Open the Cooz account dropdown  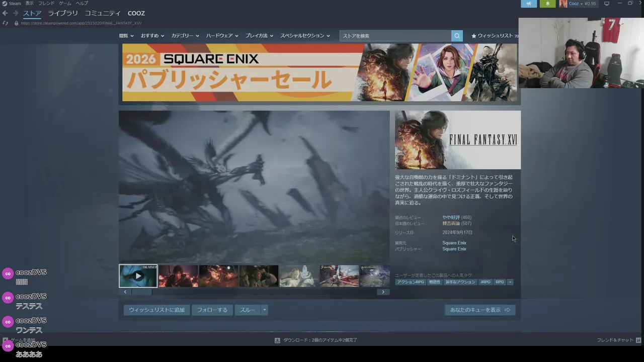coord(576,4)
